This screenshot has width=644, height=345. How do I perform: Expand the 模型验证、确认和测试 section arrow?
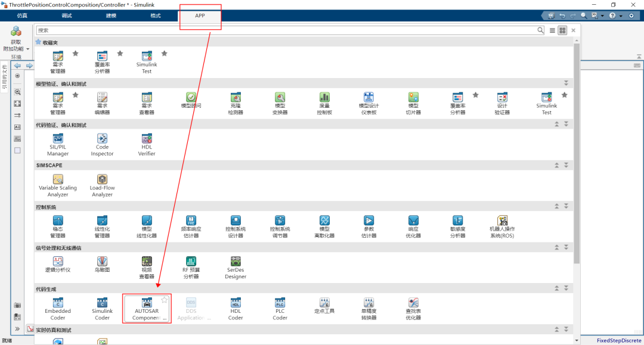pyautogui.click(x=566, y=83)
